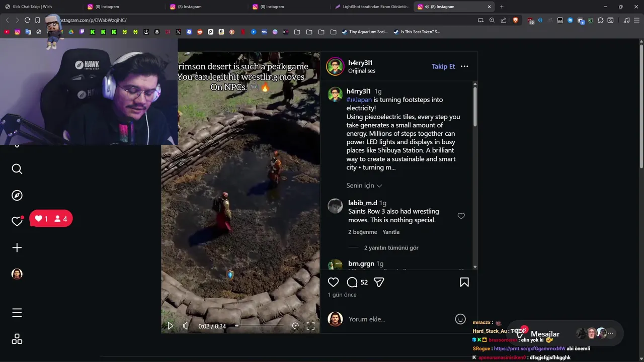
Task: Switch to the LightShot tab
Action: click(372, 7)
